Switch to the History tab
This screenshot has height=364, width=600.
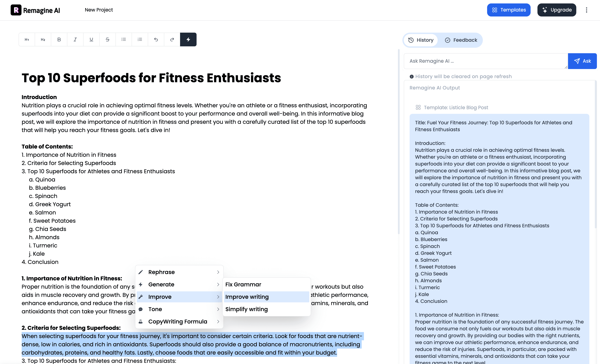[421, 40]
